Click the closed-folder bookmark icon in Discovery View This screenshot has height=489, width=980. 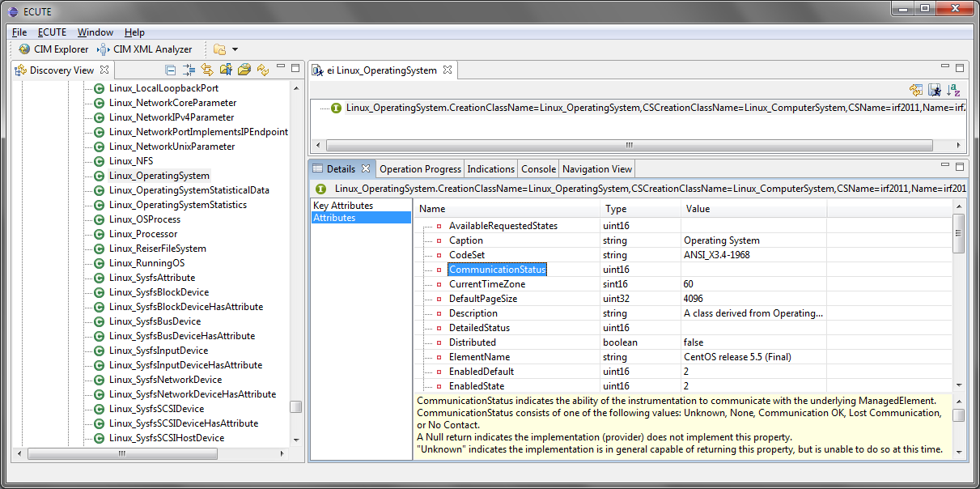tap(226, 70)
